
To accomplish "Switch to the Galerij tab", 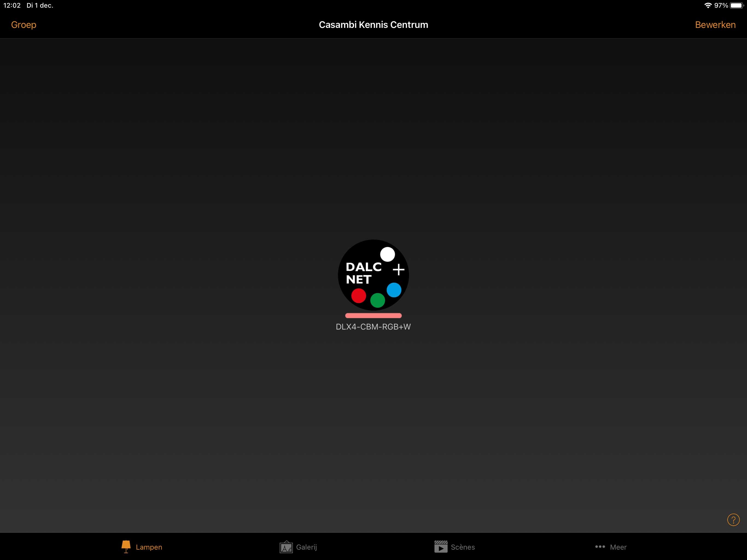I will pos(298,547).
